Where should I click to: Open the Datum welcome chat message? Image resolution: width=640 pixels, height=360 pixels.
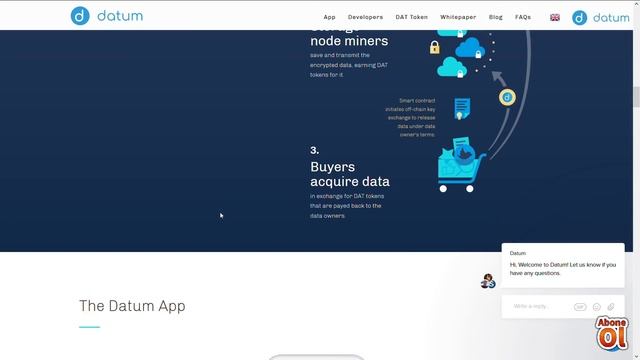563,265
